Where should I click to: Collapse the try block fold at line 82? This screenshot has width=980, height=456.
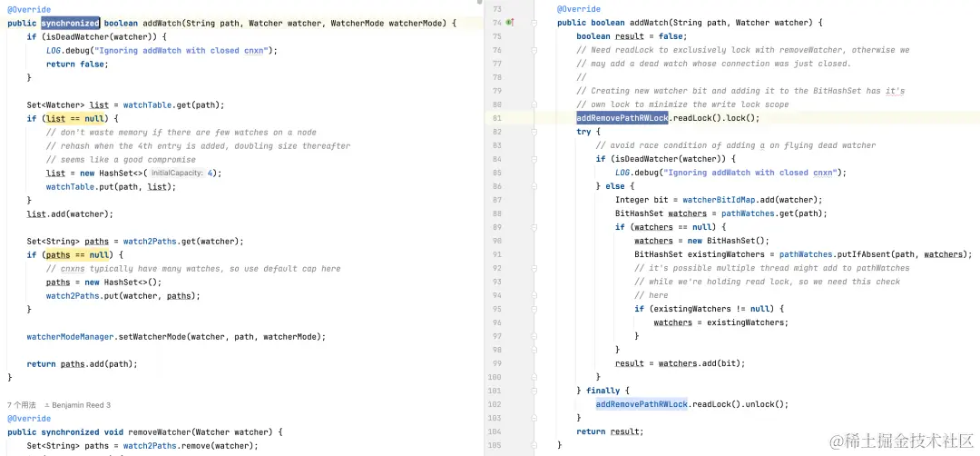534,132
